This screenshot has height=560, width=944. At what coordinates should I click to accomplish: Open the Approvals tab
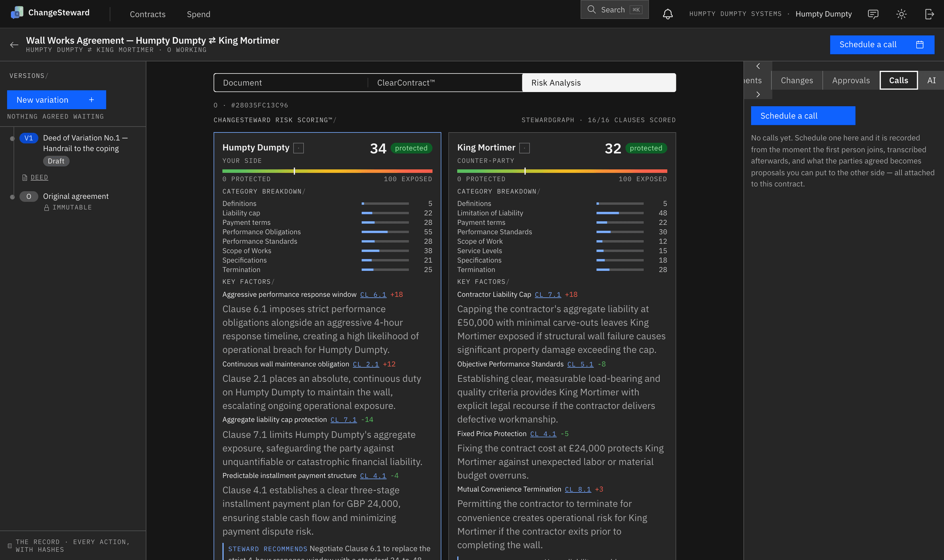pyautogui.click(x=851, y=80)
